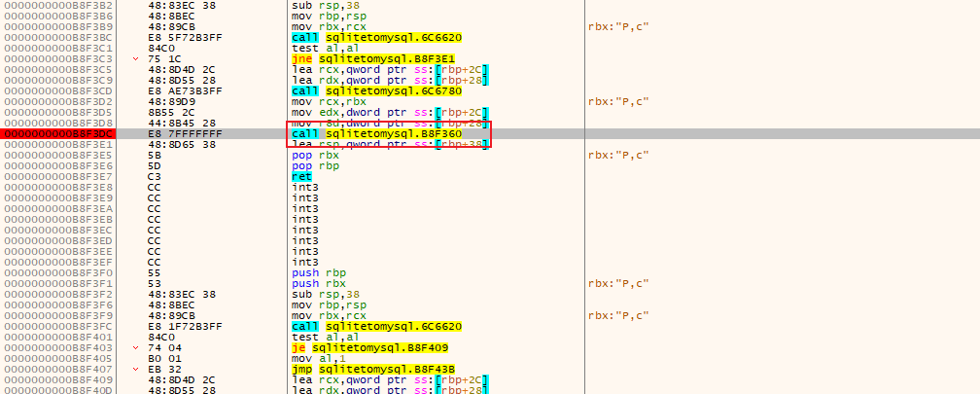Select bytes B0 01
The width and height of the screenshot is (980, 394).
click(x=163, y=358)
